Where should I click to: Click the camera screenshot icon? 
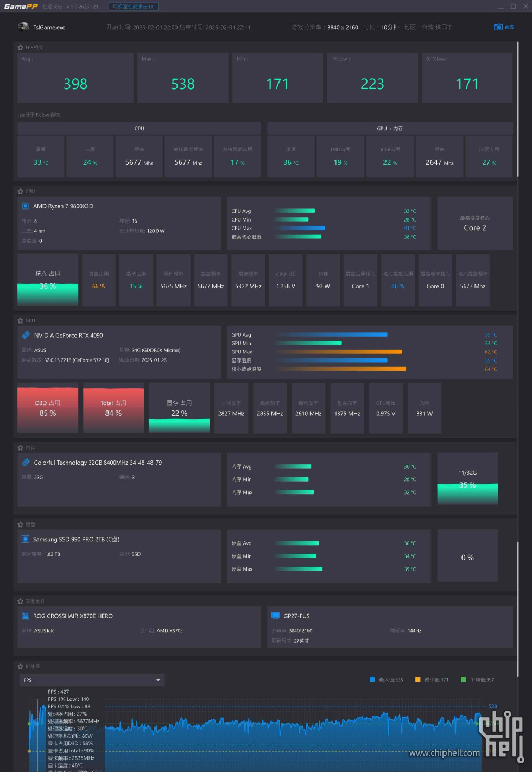pos(498,27)
